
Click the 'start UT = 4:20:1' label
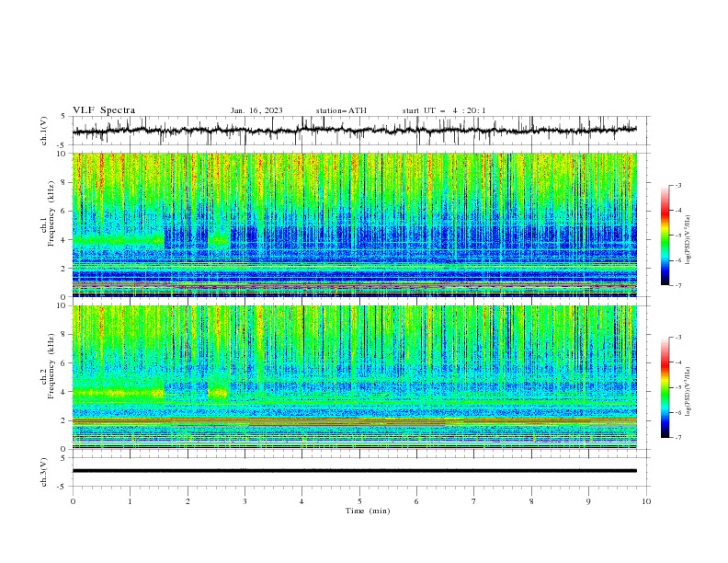pyautogui.click(x=444, y=110)
